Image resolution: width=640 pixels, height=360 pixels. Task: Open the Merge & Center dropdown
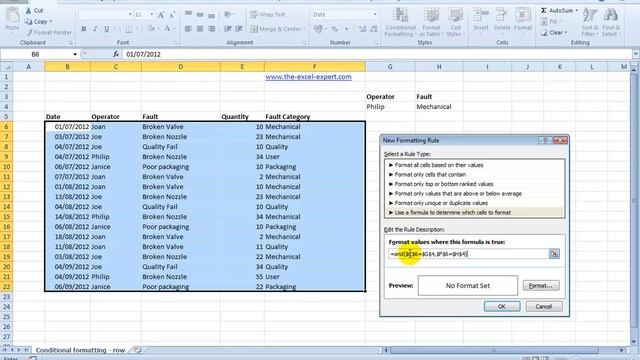click(x=304, y=29)
